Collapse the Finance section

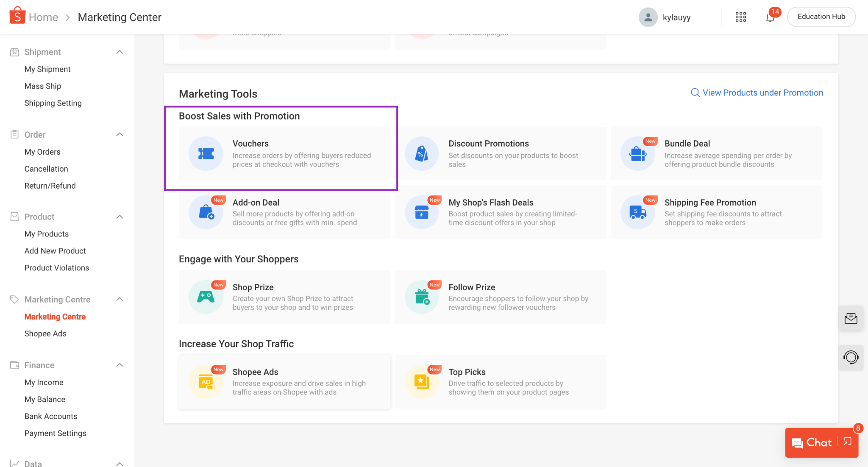(120, 365)
